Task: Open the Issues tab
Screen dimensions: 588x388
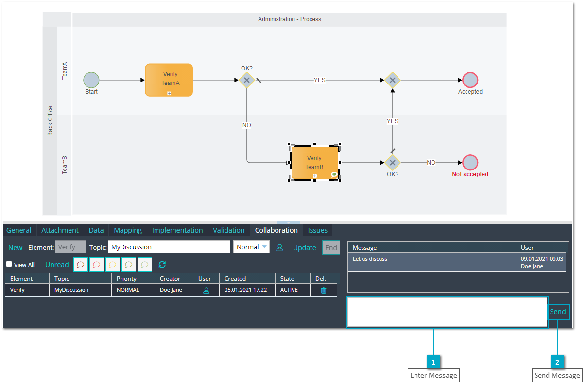Action: point(318,230)
